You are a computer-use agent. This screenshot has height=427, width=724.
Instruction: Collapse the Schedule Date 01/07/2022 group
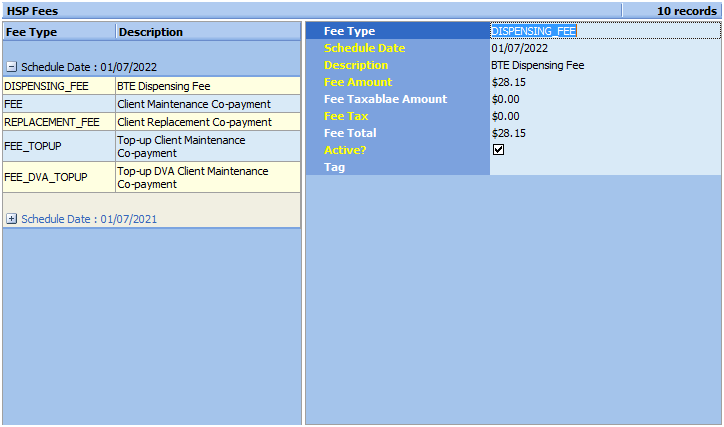11,67
